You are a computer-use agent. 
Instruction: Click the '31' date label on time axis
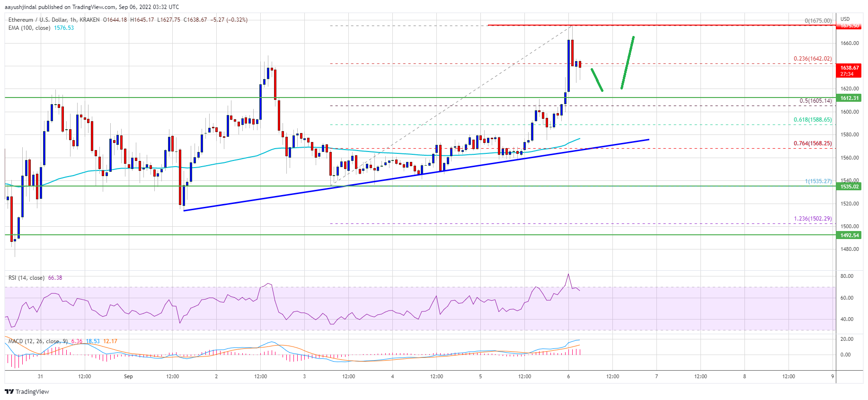[x=41, y=377]
